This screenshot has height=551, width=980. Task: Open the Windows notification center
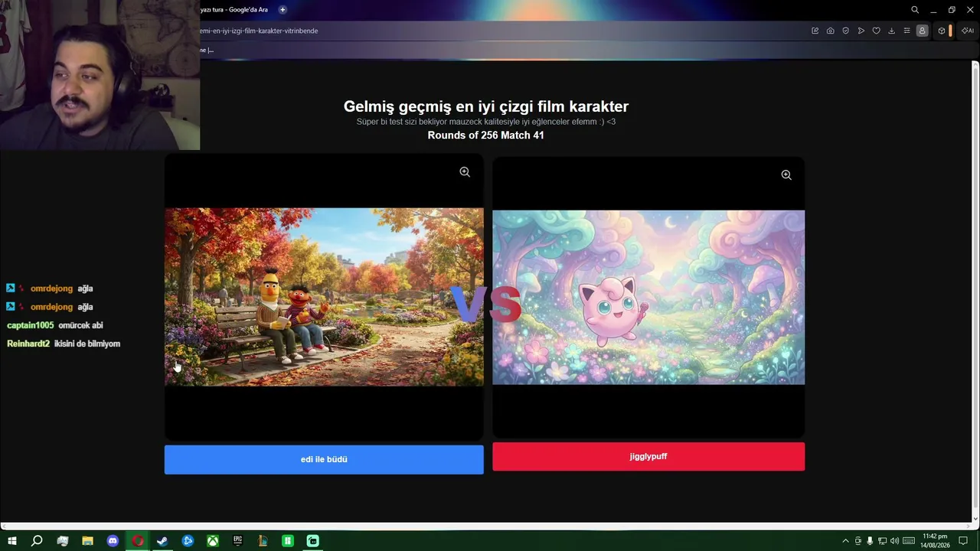click(x=963, y=541)
